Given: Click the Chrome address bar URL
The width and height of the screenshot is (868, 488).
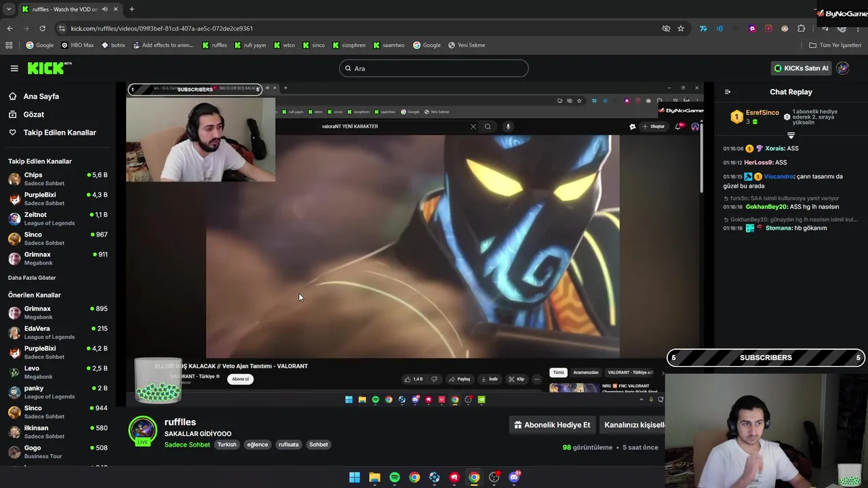Looking at the screenshot, I should (161, 28).
